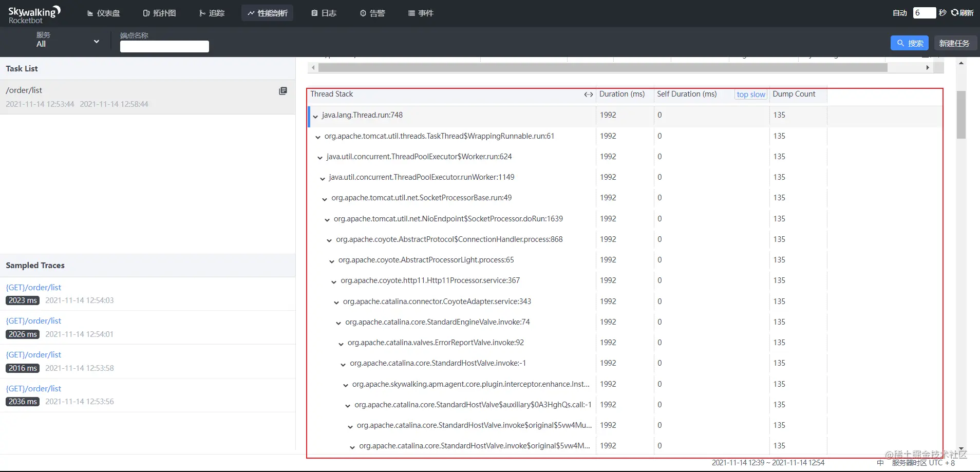Viewport: 980px width, 472px height.
Task: Open the 告警 alarm tab
Action: click(372, 13)
